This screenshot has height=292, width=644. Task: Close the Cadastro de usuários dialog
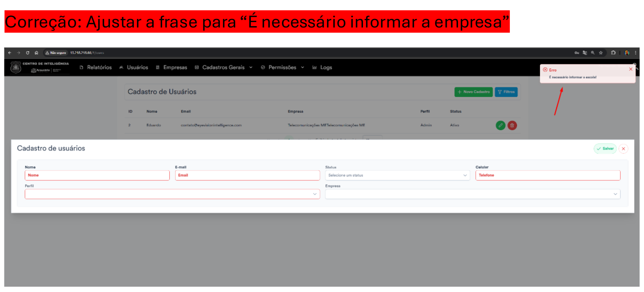click(623, 149)
